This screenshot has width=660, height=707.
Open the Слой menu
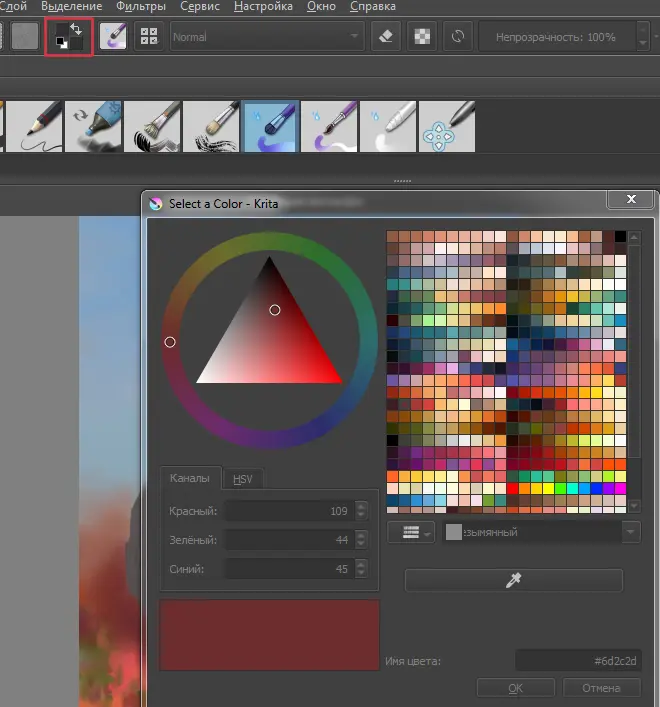pos(13,6)
